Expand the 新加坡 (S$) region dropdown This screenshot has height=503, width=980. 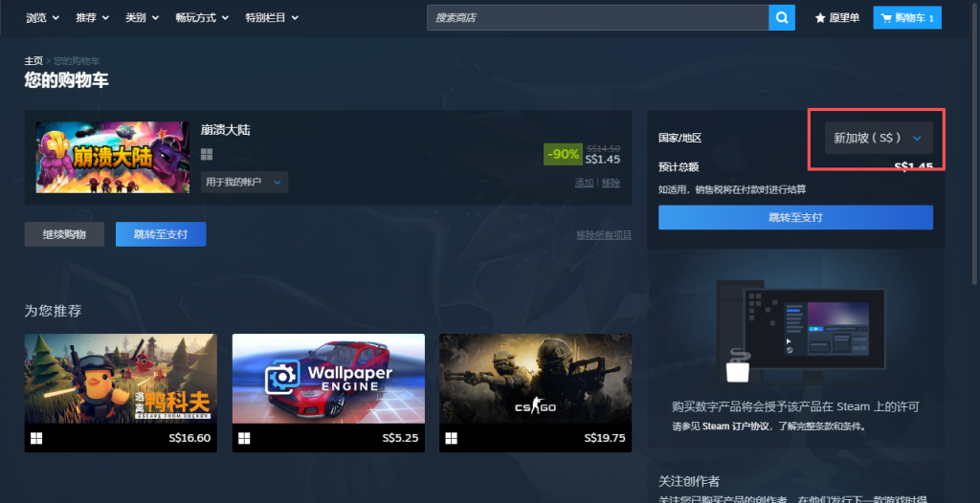point(878,138)
